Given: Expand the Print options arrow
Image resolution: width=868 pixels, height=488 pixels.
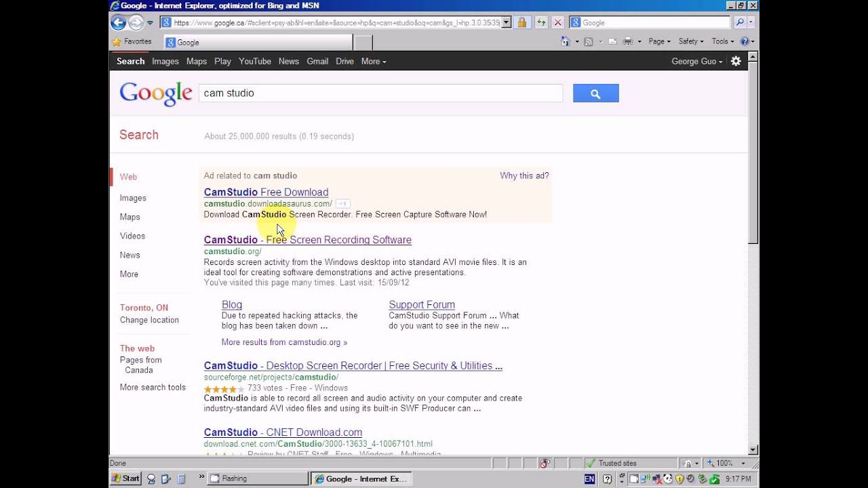Looking at the screenshot, I should (x=639, y=42).
